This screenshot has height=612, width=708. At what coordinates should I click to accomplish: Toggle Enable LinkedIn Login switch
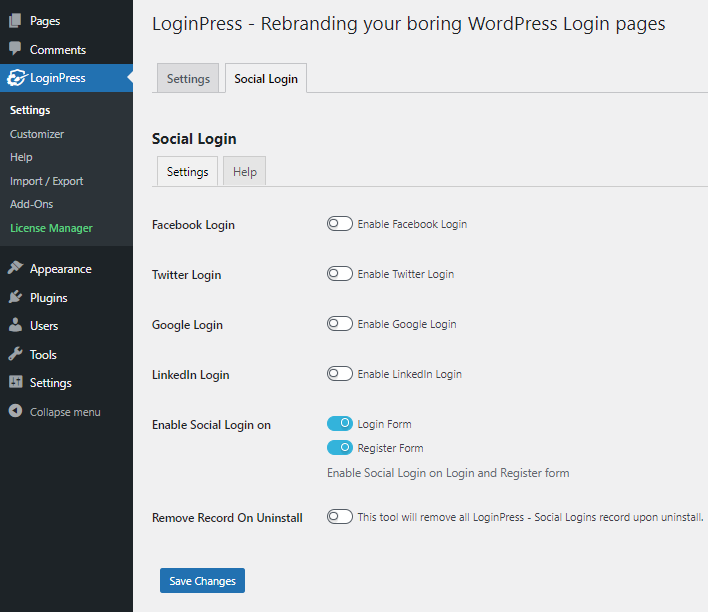[340, 374]
